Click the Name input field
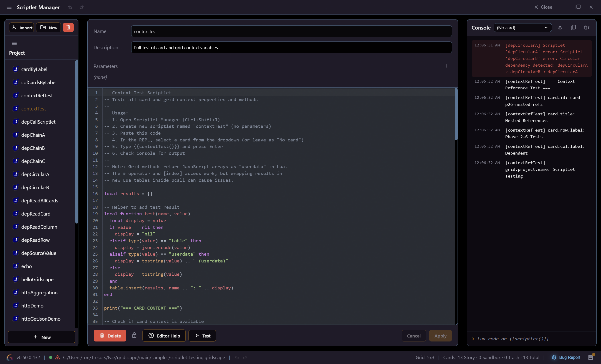 [291, 31]
